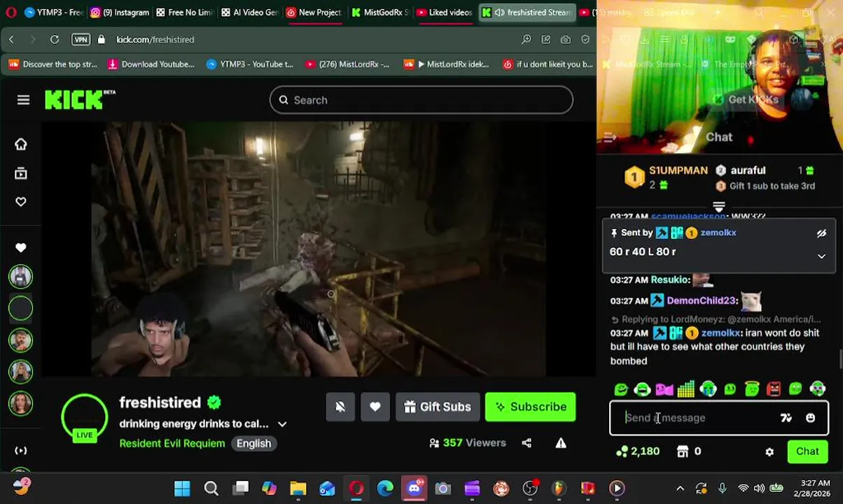Open the Kick hamburger menu
This screenshot has width=843, height=504.
[23, 100]
